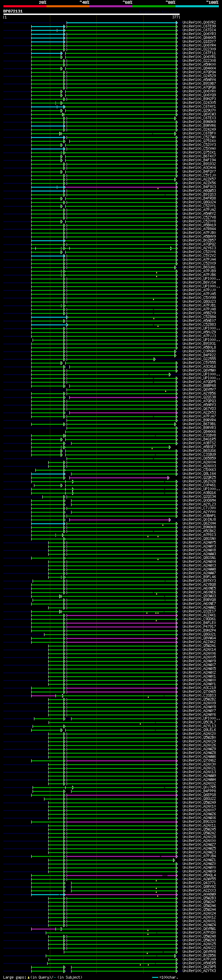Screen dimensions: 222x980
Task: Open hit UniRef100_Q06YR2
Action: point(199,23)
